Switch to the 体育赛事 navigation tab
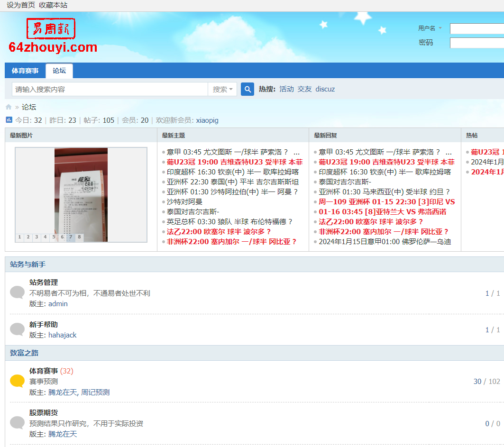Image resolution: width=504 pixels, height=447 pixels. click(x=25, y=71)
